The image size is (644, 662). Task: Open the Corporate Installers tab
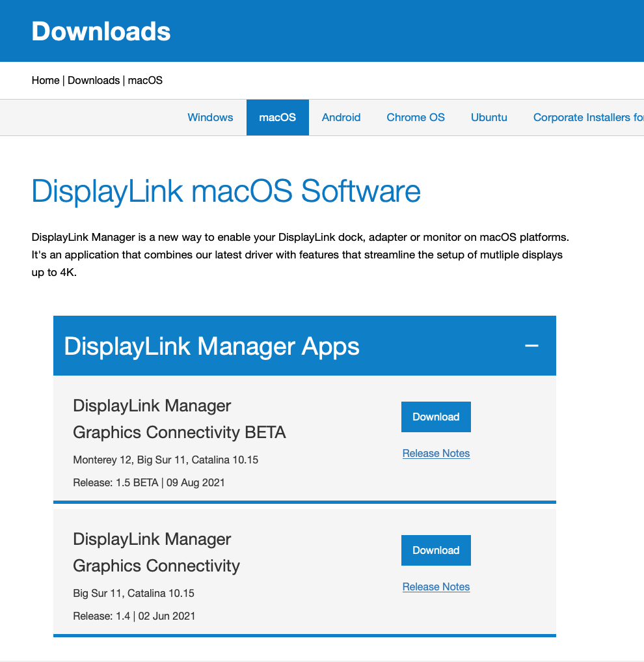(x=588, y=117)
